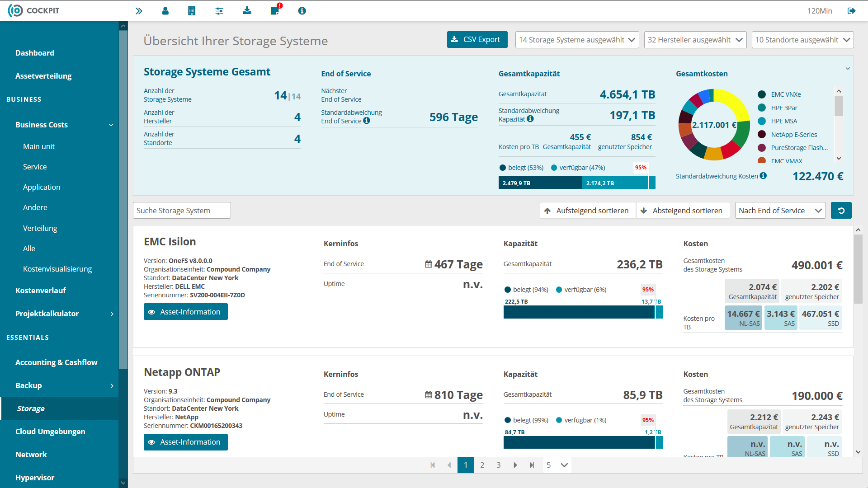This screenshot has width=868, height=488.
Task: Go to next page in pagination
Action: click(515, 465)
